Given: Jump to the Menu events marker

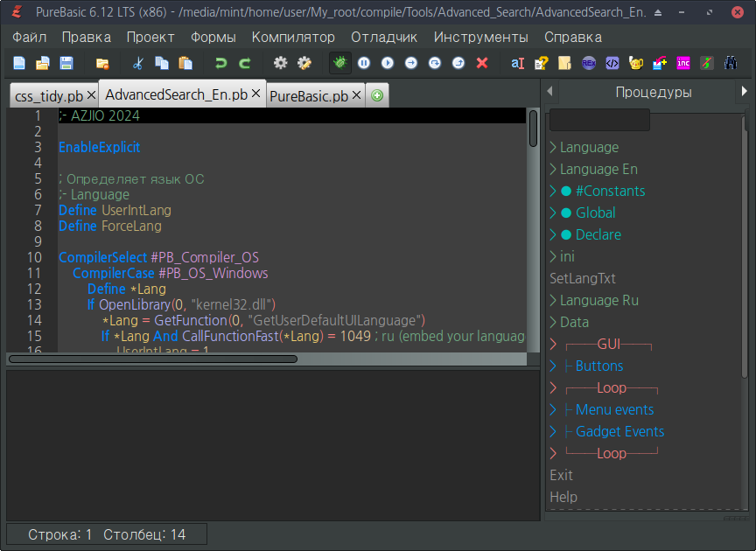Looking at the screenshot, I should pos(615,410).
